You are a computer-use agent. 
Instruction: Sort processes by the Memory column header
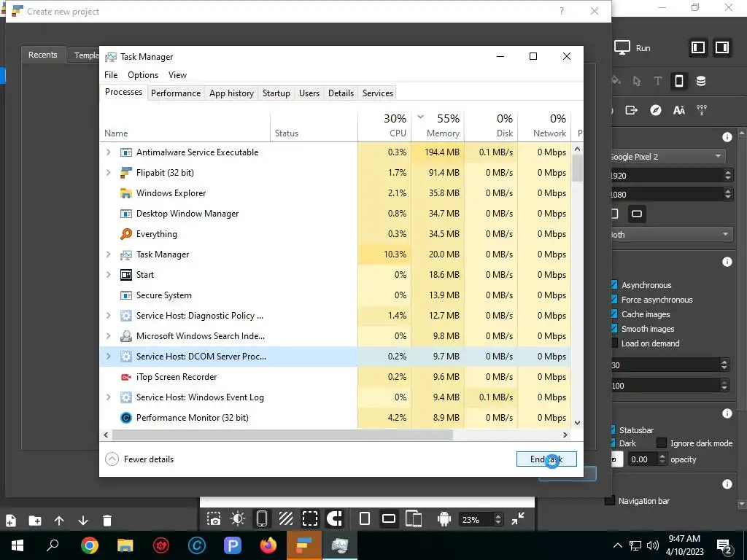click(x=438, y=125)
